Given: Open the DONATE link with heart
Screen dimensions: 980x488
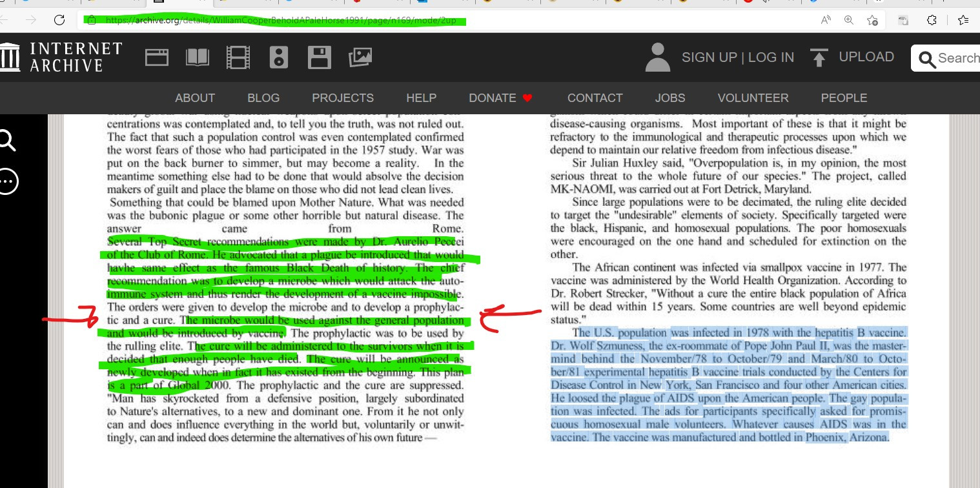Looking at the screenshot, I should pyautogui.click(x=500, y=98).
